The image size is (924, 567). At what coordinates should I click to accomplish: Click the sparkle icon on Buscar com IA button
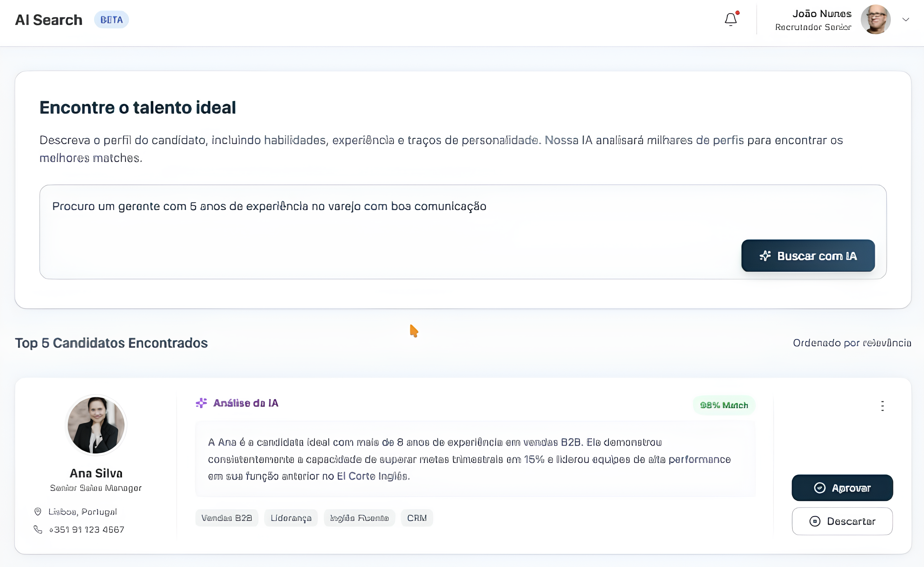(x=766, y=256)
